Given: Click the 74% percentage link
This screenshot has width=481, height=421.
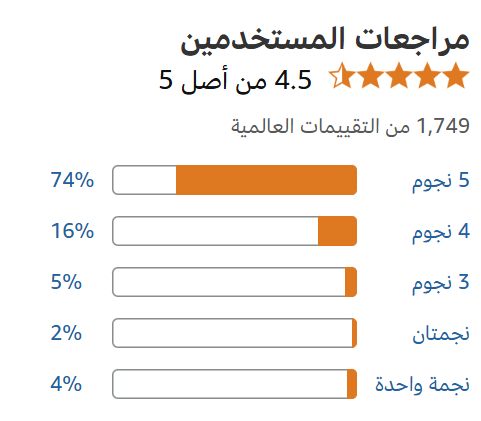Looking at the screenshot, I should 72,180.
